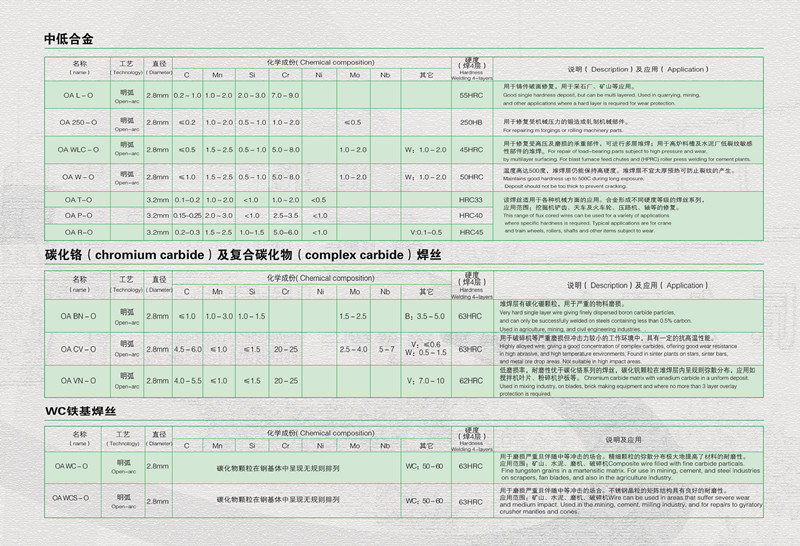Click the 62HRC hardness value

pos(470,381)
